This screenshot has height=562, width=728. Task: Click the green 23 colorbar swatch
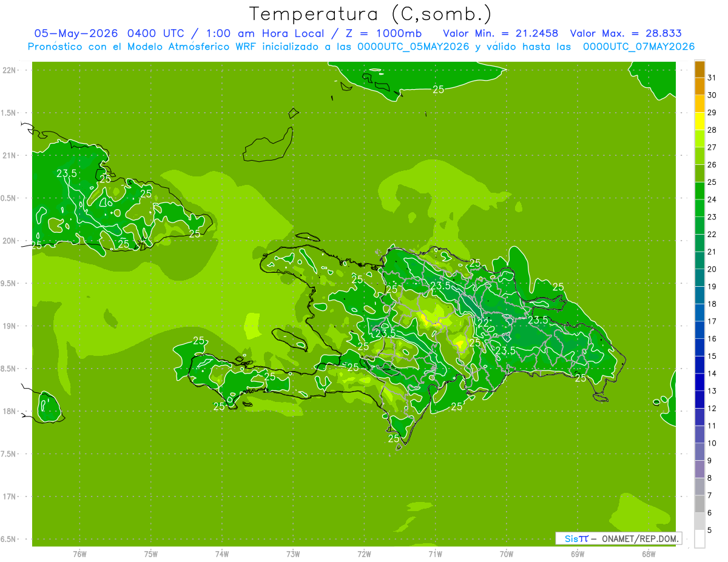(x=699, y=209)
